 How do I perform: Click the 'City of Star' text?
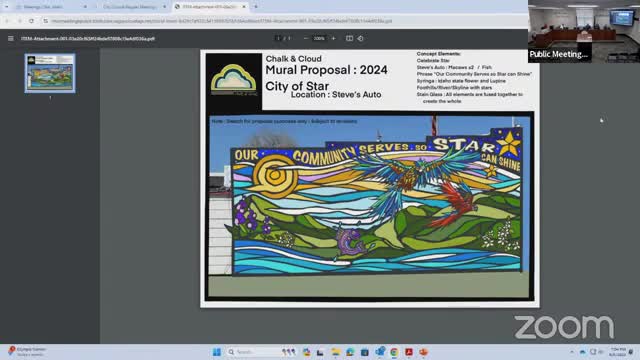(x=297, y=86)
